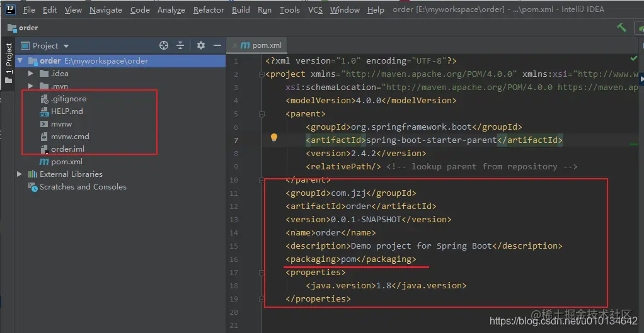Select Scratches and Consoles node
The width and height of the screenshot is (644, 333).
(x=83, y=186)
